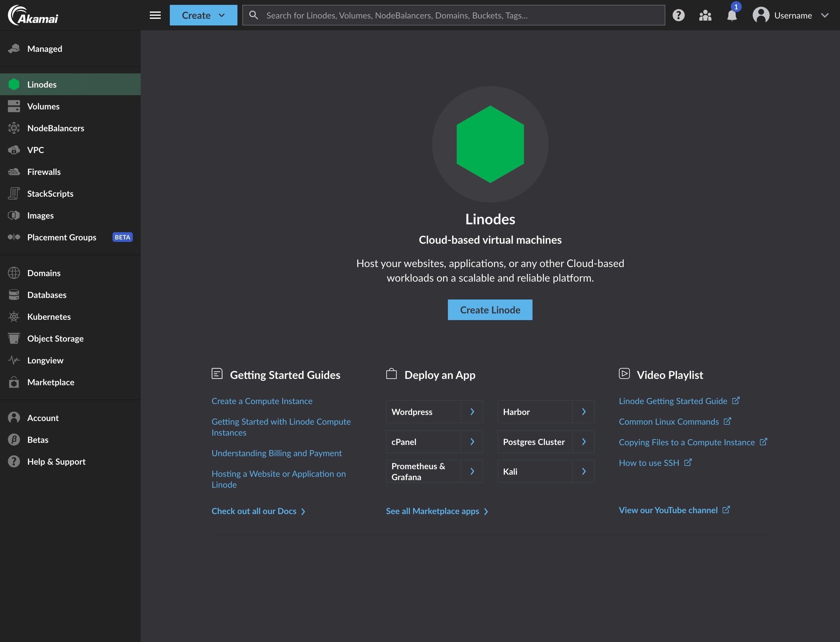Click the Linodes sidebar icon
This screenshot has height=642, width=840.
point(13,84)
